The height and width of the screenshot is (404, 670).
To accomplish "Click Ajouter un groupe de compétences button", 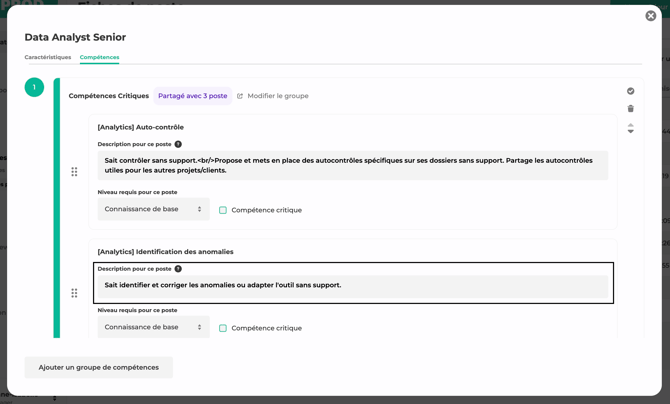I will pos(98,367).
